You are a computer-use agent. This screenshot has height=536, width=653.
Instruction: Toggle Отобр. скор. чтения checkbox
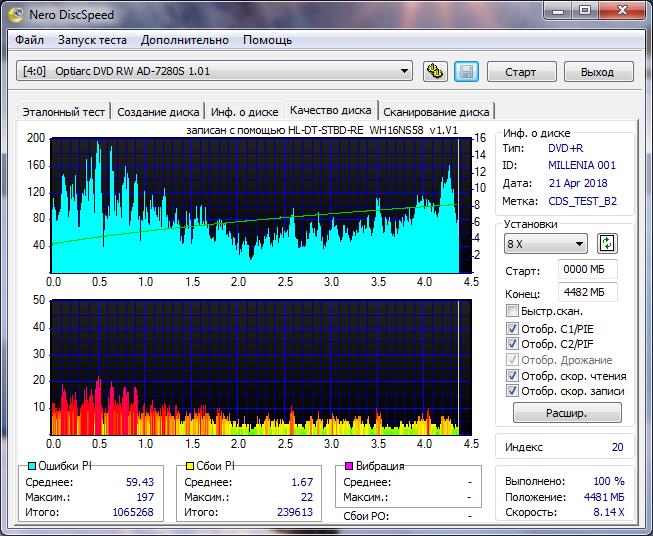click(513, 376)
